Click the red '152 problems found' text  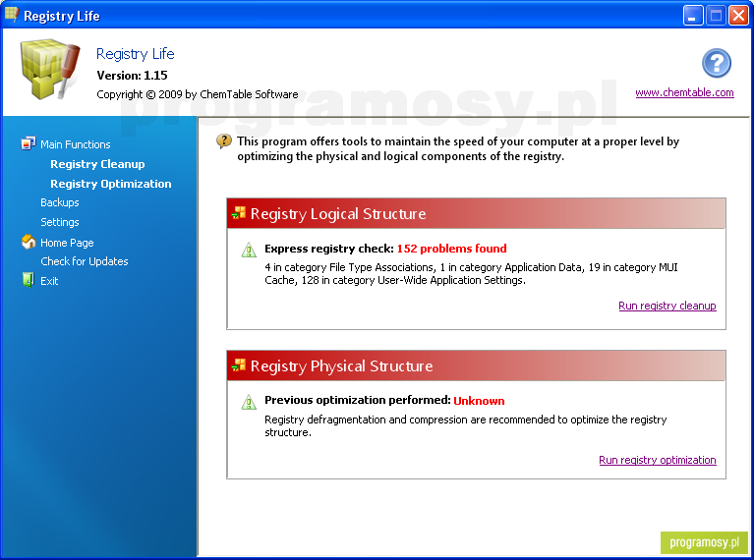tap(451, 249)
